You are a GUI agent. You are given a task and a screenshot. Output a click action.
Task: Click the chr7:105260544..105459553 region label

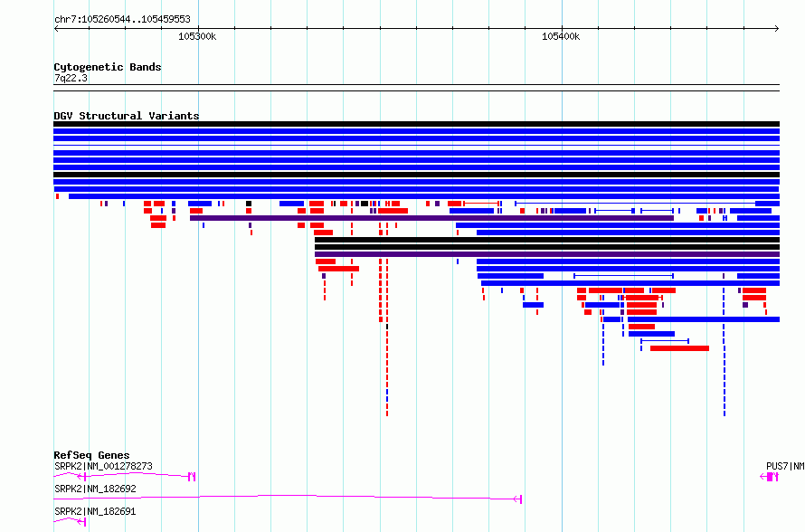pyautogui.click(x=122, y=19)
